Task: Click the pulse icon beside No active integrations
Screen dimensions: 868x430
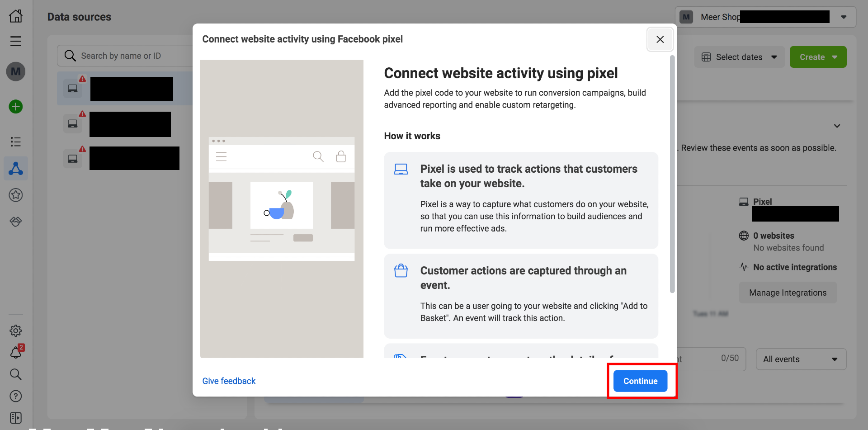Action: (x=744, y=267)
